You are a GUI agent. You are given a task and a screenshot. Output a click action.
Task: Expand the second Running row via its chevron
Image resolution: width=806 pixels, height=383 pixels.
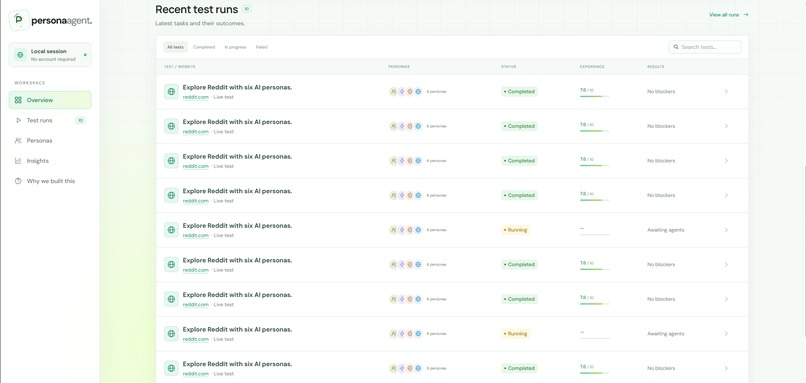[x=726, y=334]
